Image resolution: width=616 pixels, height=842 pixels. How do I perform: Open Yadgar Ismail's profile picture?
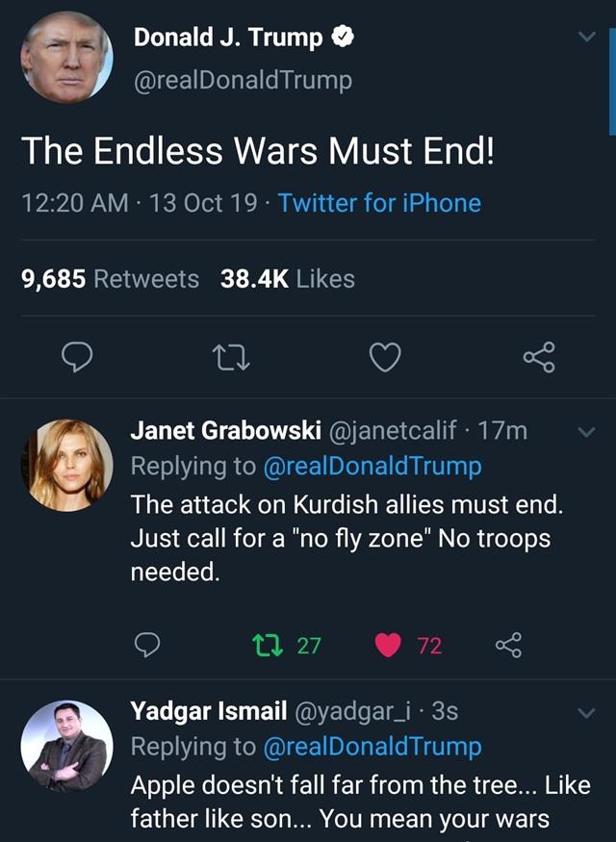coord(66,746)
